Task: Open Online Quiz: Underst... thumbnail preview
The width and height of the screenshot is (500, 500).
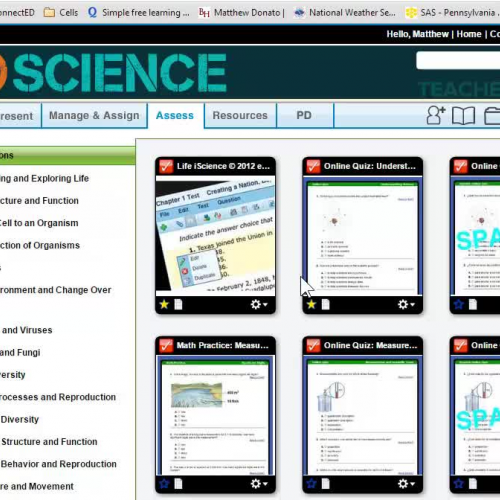Action: click(363, 236)
